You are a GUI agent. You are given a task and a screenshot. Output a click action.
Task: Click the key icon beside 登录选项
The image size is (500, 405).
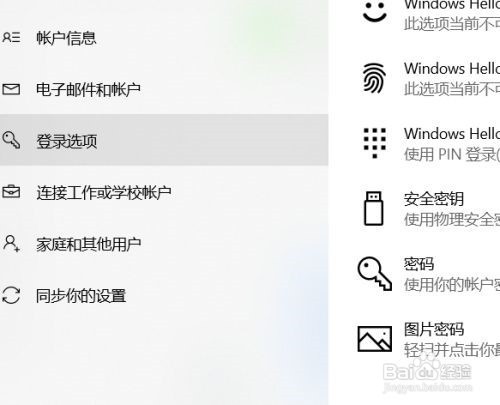point(11,140)
